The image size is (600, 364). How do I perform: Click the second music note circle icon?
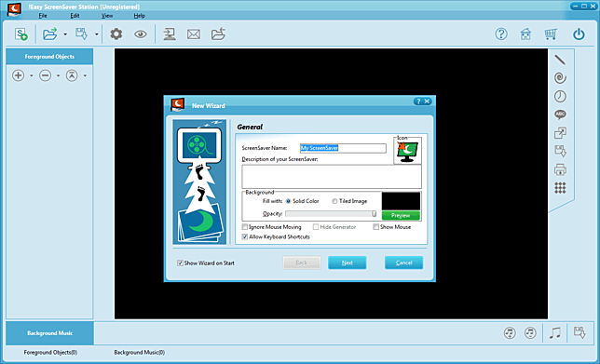pyautogui.click(x=530, y=333)
